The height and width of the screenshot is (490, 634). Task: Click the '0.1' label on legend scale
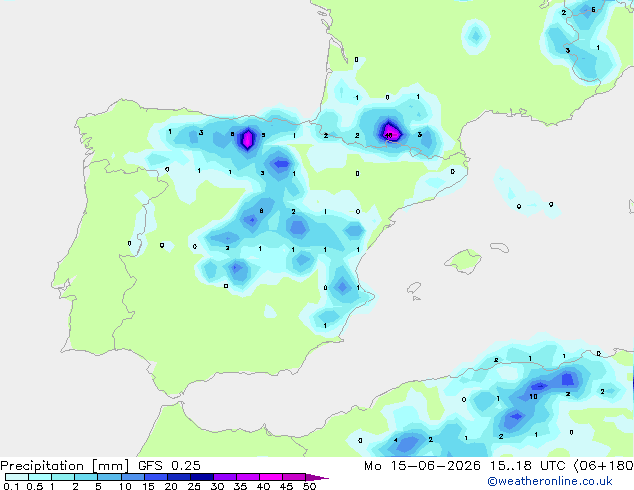click(x=11, y=486)
